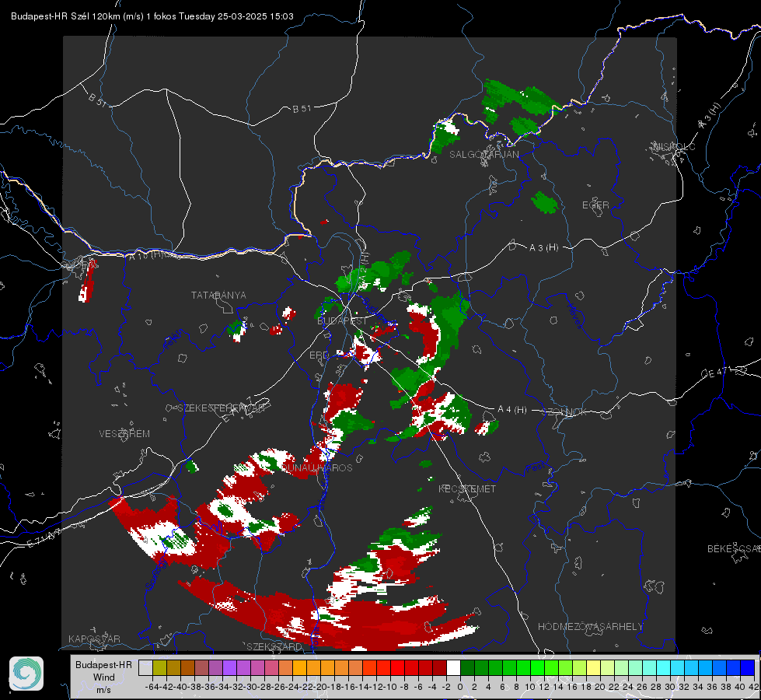Select the light gray first legend swatch
The width and height of the screenshot is (761, 700).
coord(145,667)
